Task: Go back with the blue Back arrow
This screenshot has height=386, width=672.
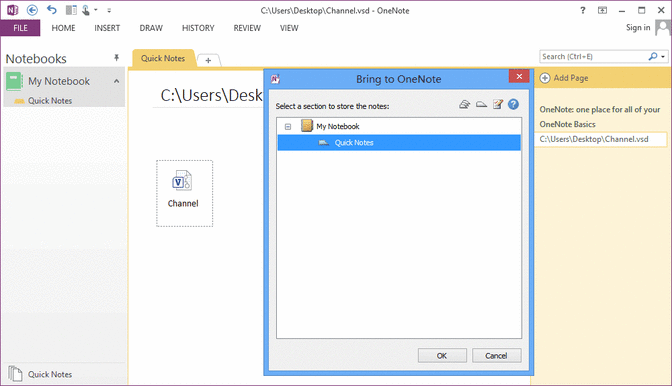Action: (32, 10)
